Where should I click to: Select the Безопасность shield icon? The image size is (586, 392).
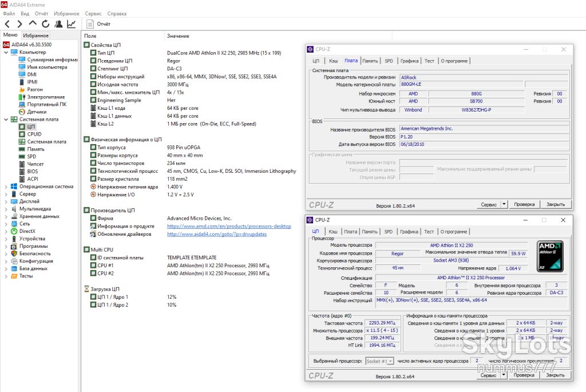pyautogui.click(x=14, y=254)
